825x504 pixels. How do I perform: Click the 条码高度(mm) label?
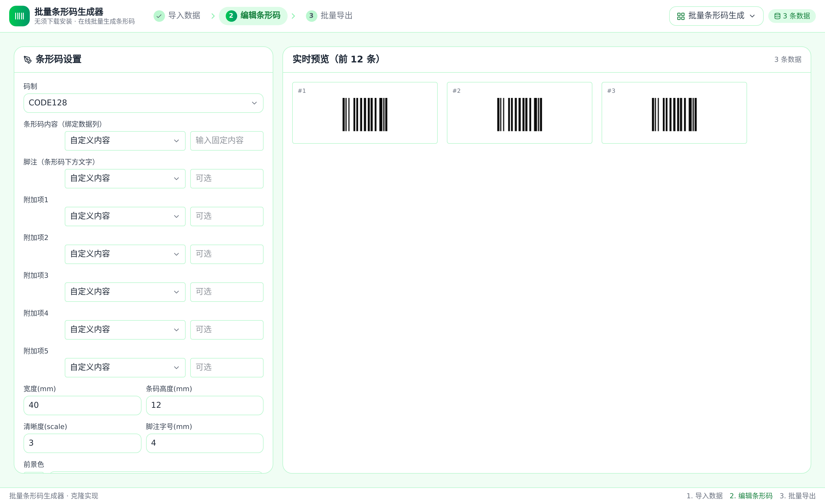click(x=169, y=389)
